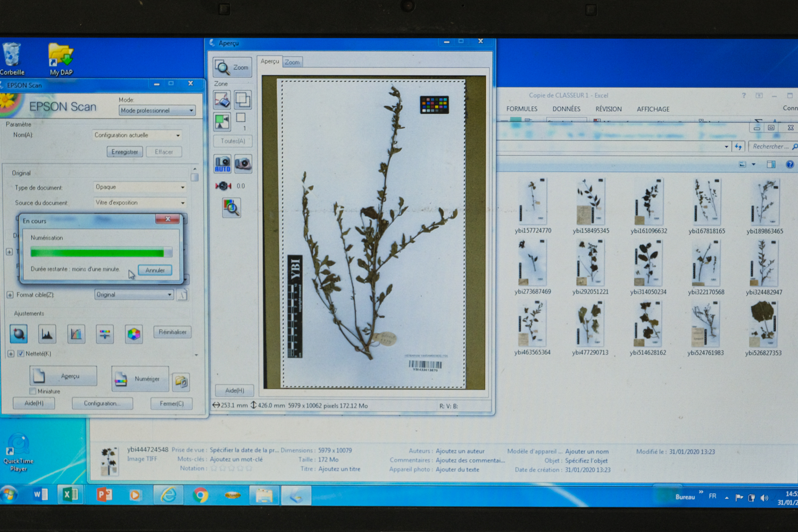Select the ybi477290713 thumbnail
The width and height of the screenshot is (798, 532).
(x=590, y=328)
